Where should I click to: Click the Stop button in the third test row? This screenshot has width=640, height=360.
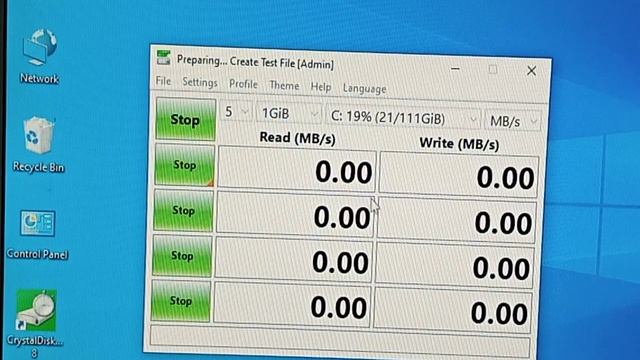coord(182,256)
